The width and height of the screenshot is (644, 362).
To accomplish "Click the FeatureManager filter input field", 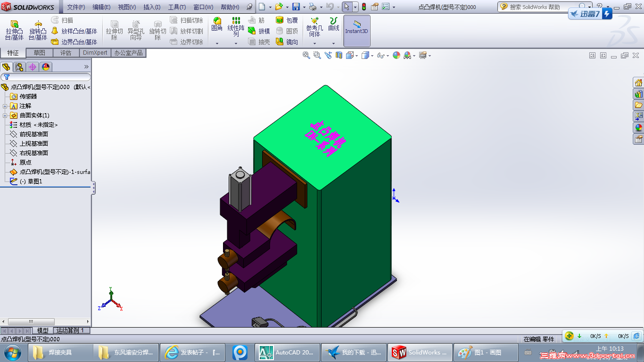I will point(46,77).
